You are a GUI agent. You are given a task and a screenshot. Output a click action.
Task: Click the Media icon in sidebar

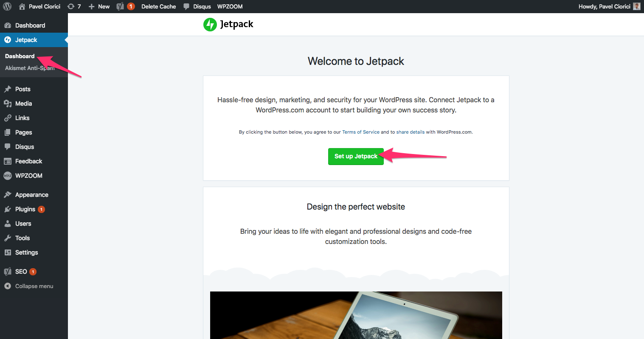(x=8, y=104)
